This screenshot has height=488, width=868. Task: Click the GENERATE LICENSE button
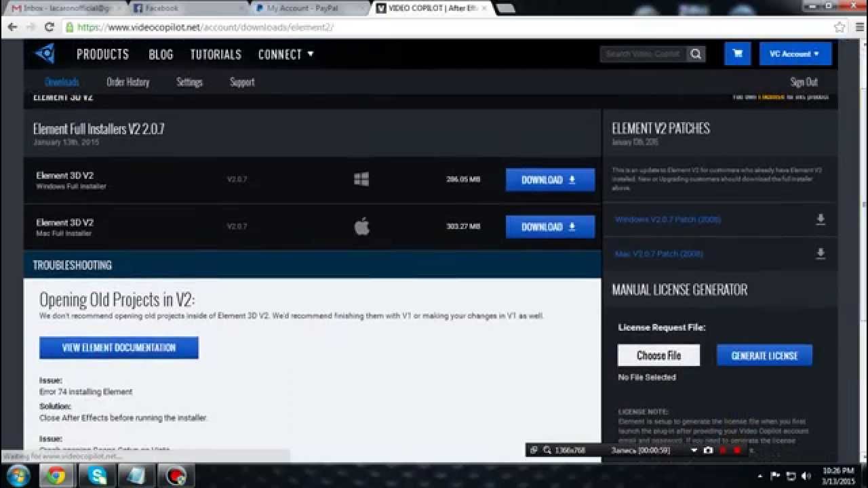pyautogui.click(x=764, y=355)
